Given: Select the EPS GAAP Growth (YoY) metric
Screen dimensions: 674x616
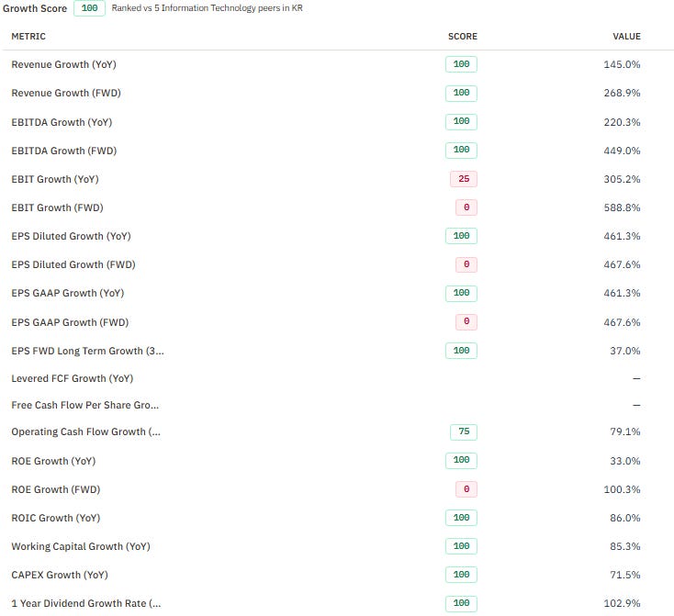Looking at the screenshot, I should (67, 293).
